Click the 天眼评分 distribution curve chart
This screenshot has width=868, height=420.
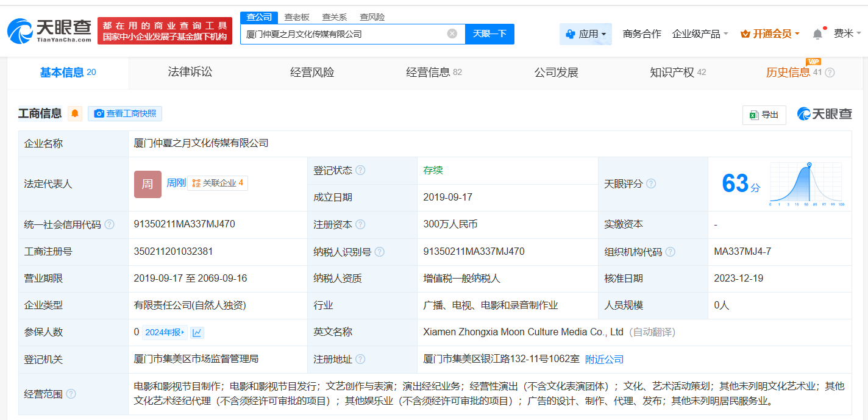pyautogui.click(x=806, y=183)
